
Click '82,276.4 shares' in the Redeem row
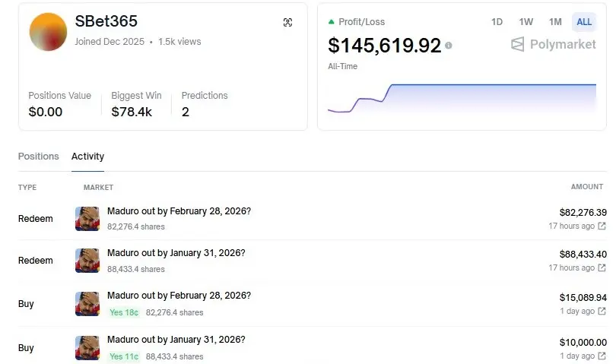coord(136,226)
